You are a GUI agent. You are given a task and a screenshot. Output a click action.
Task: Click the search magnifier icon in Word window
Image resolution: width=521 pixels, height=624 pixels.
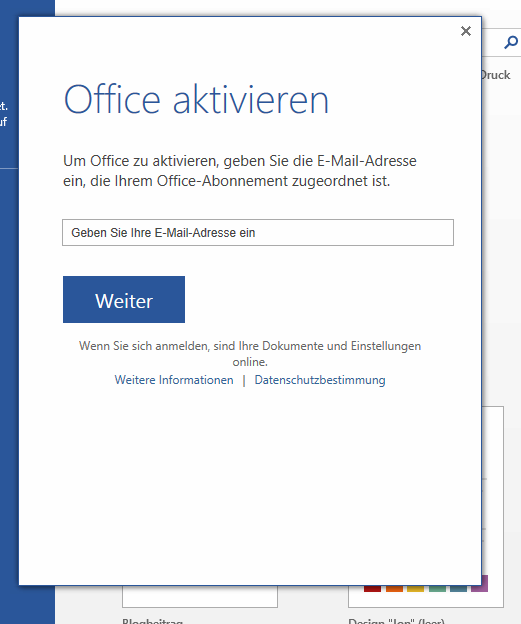(x=511, y=42)
